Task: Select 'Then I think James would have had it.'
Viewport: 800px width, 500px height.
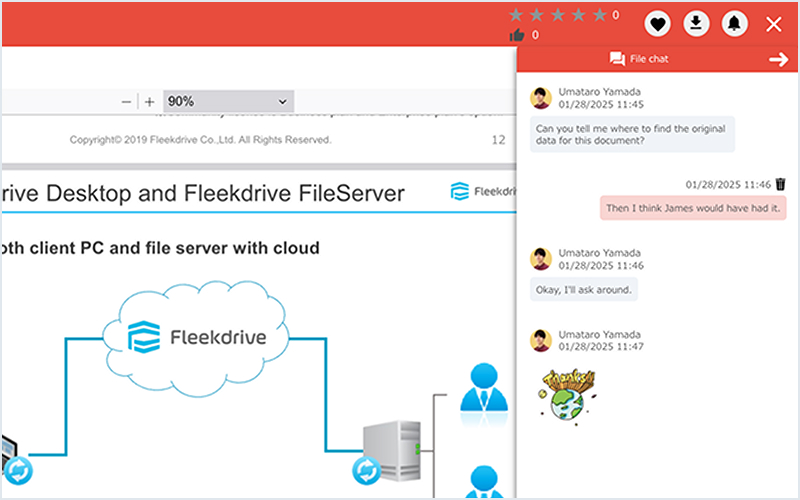Action: pyautogui.click(x=693, y=208)
